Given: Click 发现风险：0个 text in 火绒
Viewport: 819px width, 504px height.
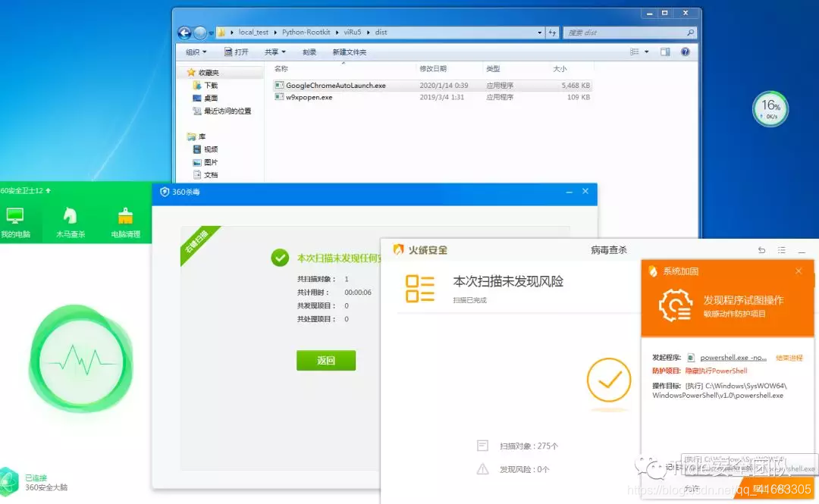Looking at the screenshot, I should [x=524, y=470].
